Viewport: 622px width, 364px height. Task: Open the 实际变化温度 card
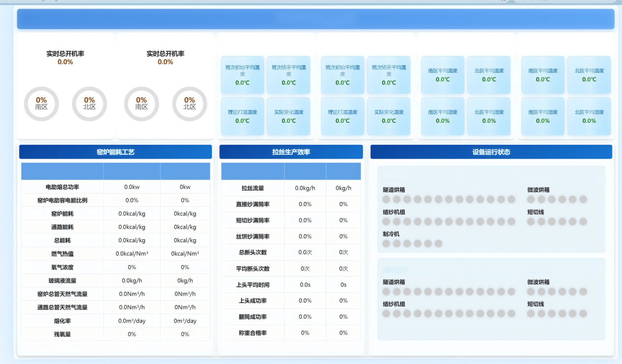[289, 116]
